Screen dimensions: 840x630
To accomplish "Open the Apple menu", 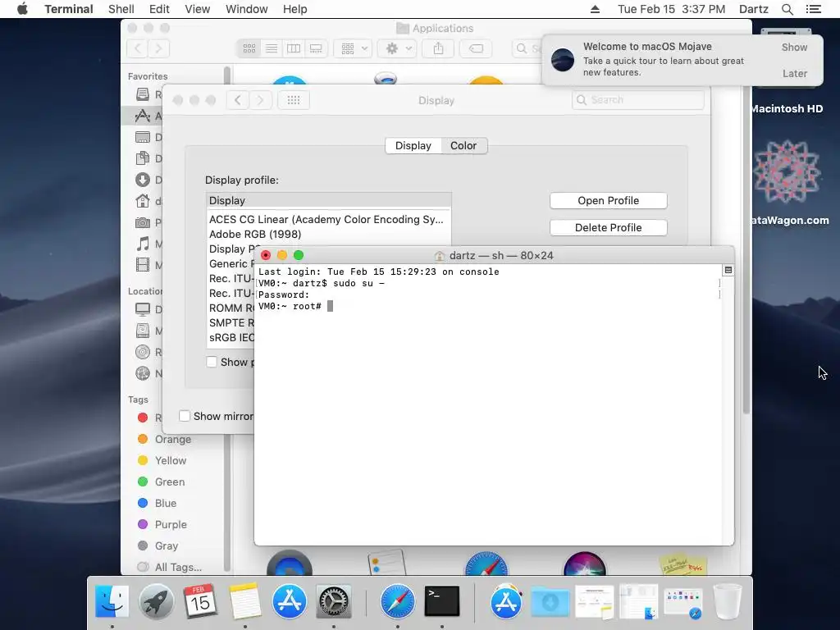I will click(x=22, y=9).
